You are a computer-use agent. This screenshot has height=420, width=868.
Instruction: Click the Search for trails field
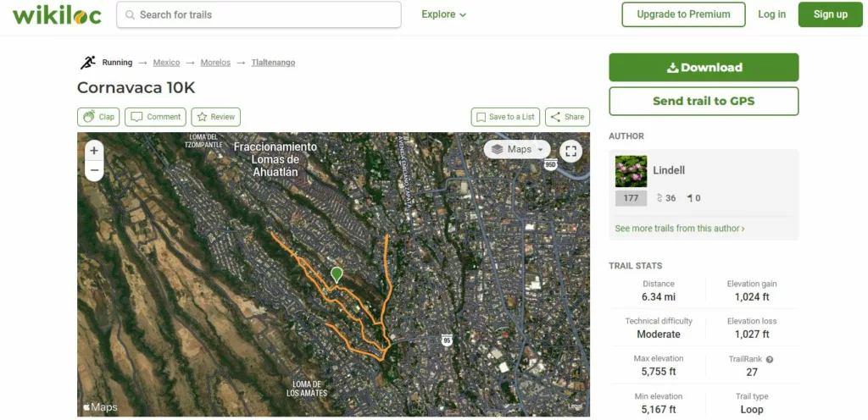click(x=259, y=15)
